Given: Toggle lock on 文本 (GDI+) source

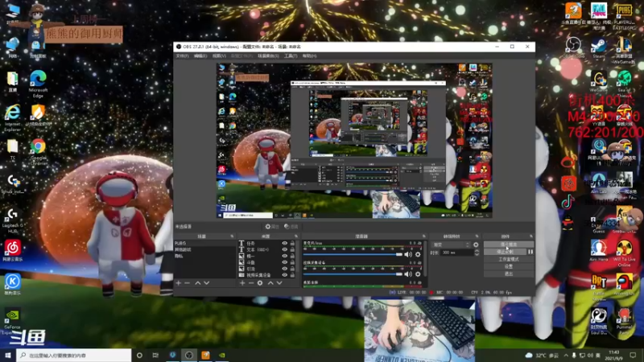Looking at the screenshot, I should [x=292, y=249].
